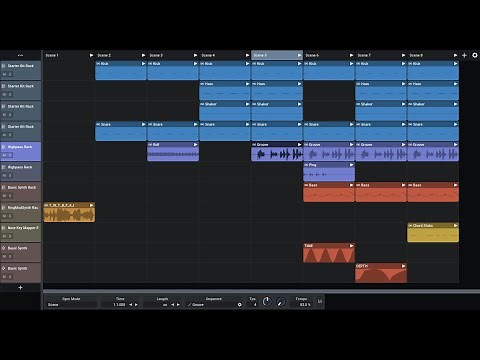Screen dimensions: 480x360
Task: Decrease Length value with left arrow
Action: click(173, 305)
